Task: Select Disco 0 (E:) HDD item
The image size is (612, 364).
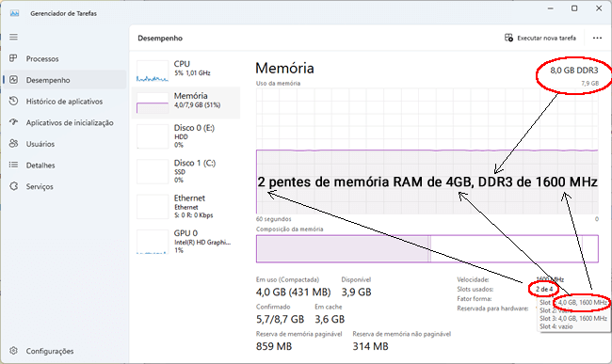Action: [185, 136]
